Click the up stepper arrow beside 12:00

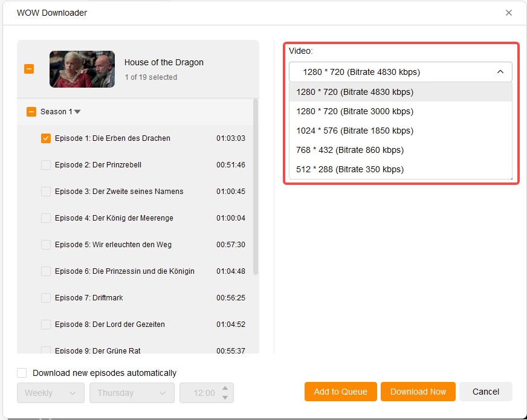coord(226,389)
